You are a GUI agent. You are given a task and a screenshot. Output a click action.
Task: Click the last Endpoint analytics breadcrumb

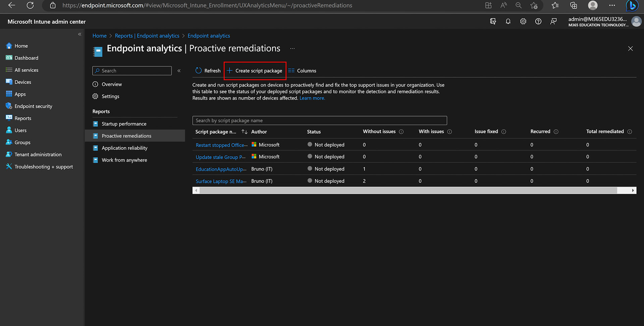[x=209, y=36]
